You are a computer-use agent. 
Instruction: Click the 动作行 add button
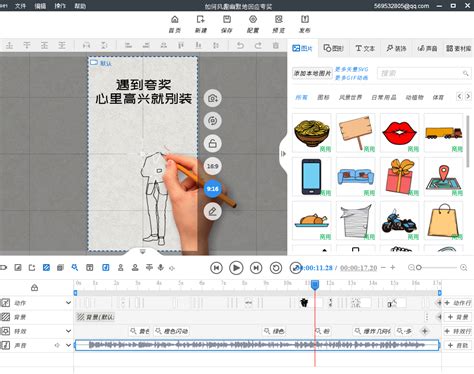click(x=458, y=303)
